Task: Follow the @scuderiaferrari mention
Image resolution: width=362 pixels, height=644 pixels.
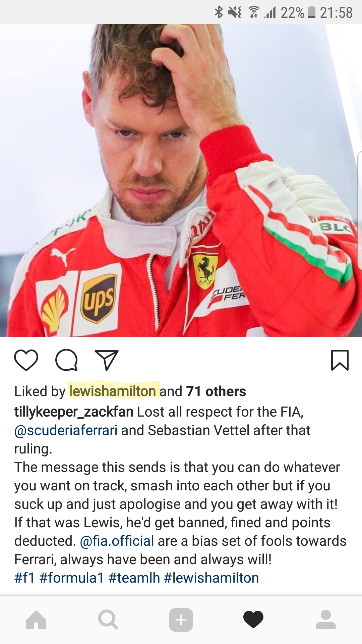Action: [66, 430]
